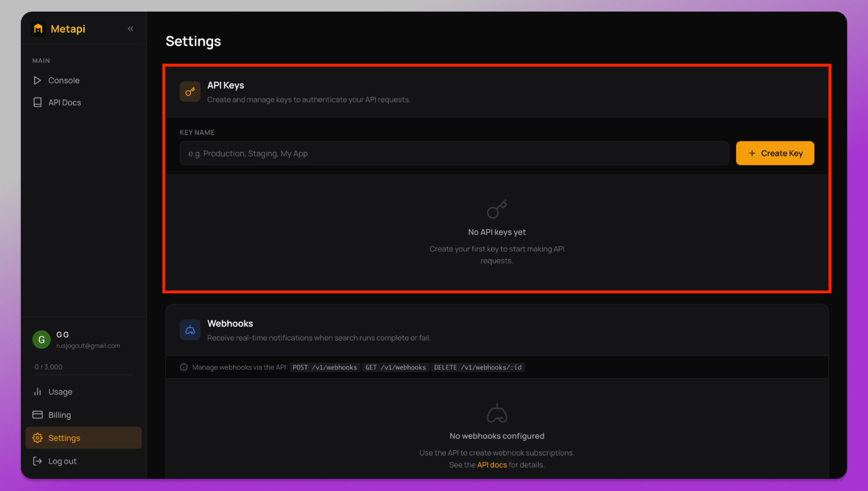Click the orange API Keys key icon
The image size is (868, 491).
pos(190,91)
